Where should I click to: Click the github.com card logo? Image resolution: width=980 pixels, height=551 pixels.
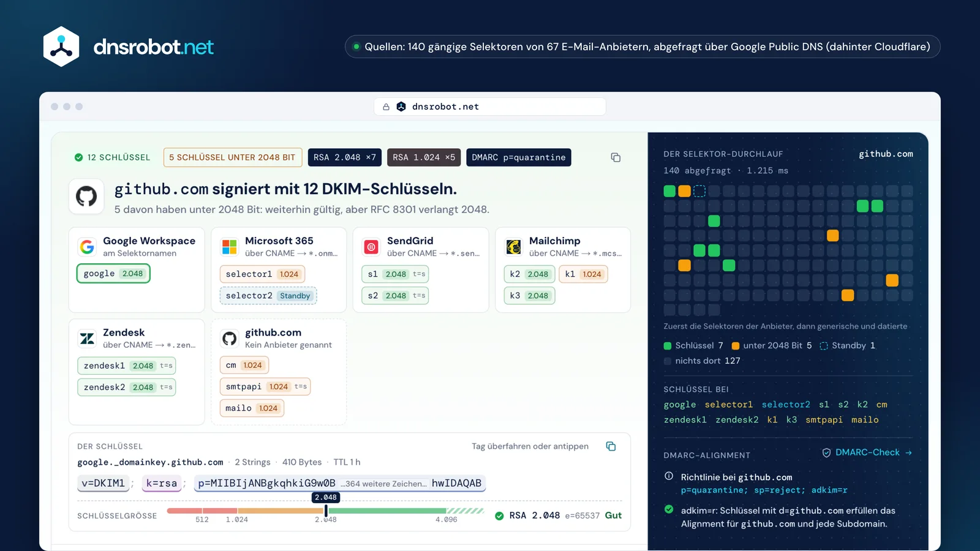point(230,339)
